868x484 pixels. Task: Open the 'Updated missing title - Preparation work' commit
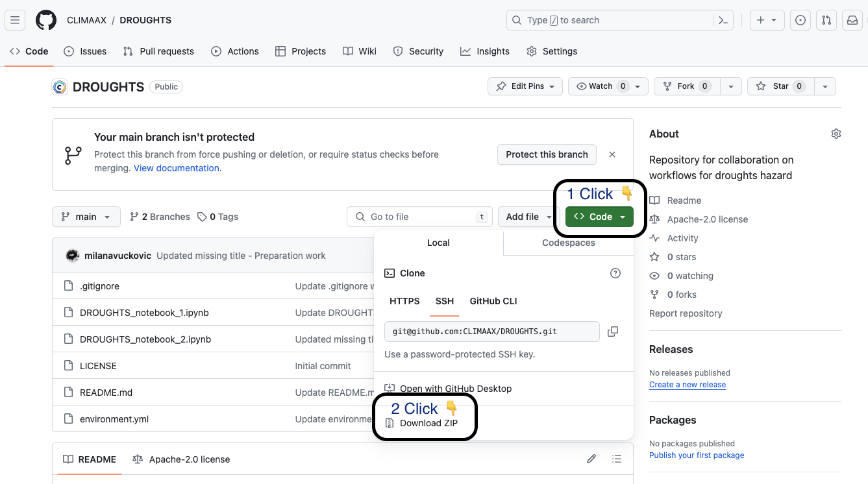tap(241, 256)
